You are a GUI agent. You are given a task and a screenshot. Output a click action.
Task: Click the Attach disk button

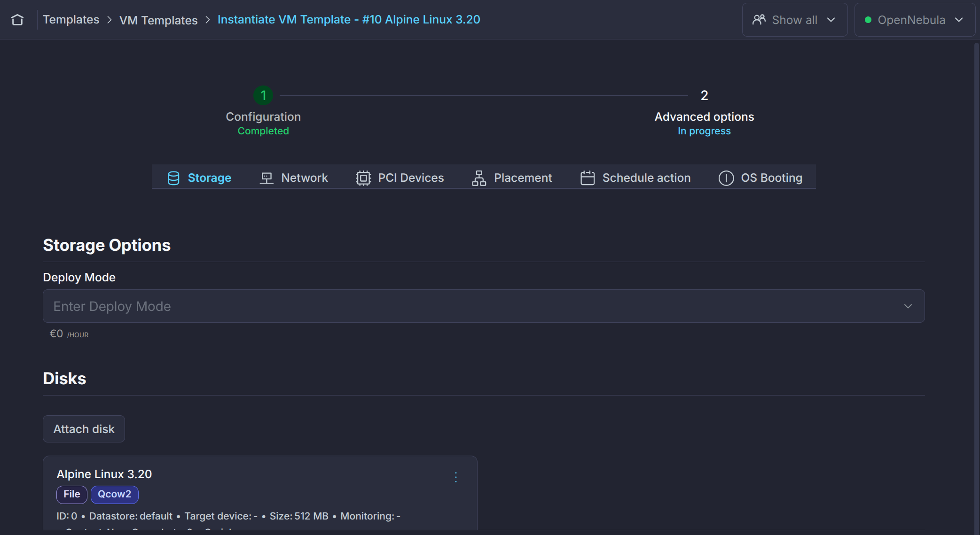tap(84, 429)
